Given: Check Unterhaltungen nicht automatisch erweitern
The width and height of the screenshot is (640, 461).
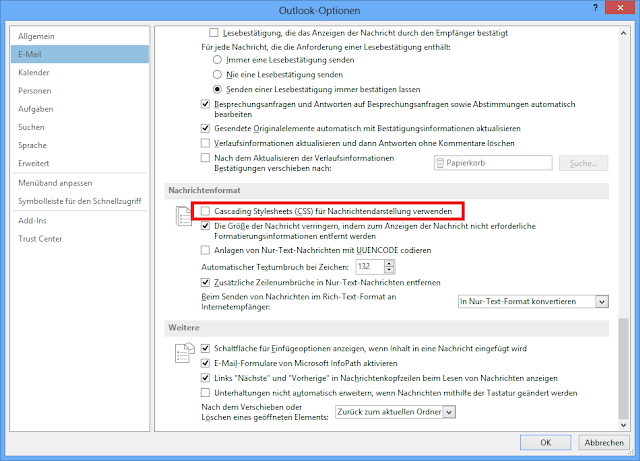Looking at the screenshot, I should (205, 393).
